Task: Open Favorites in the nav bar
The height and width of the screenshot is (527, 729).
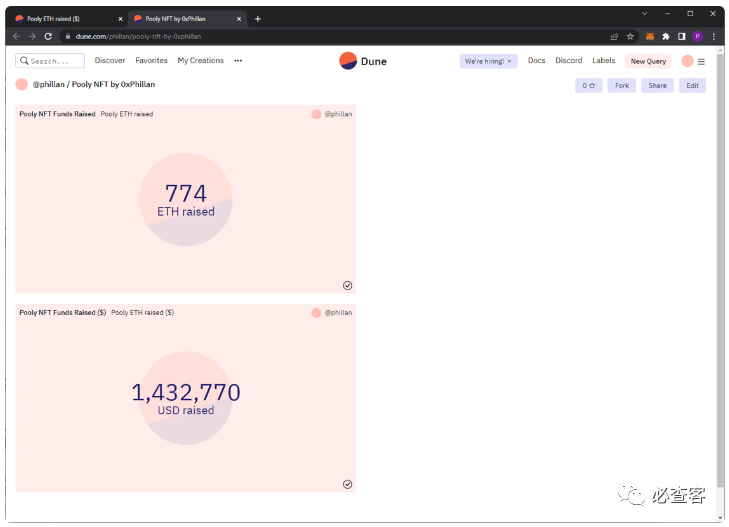Action: (151, 60)
